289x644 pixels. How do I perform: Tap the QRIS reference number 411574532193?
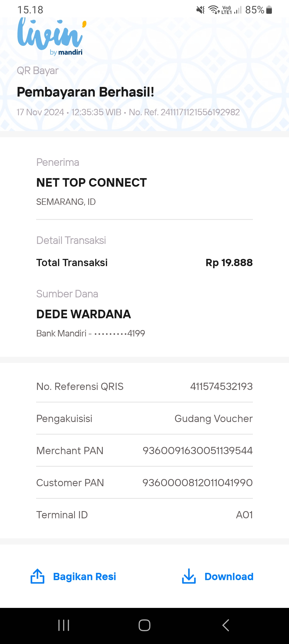[x=221, y=386]
